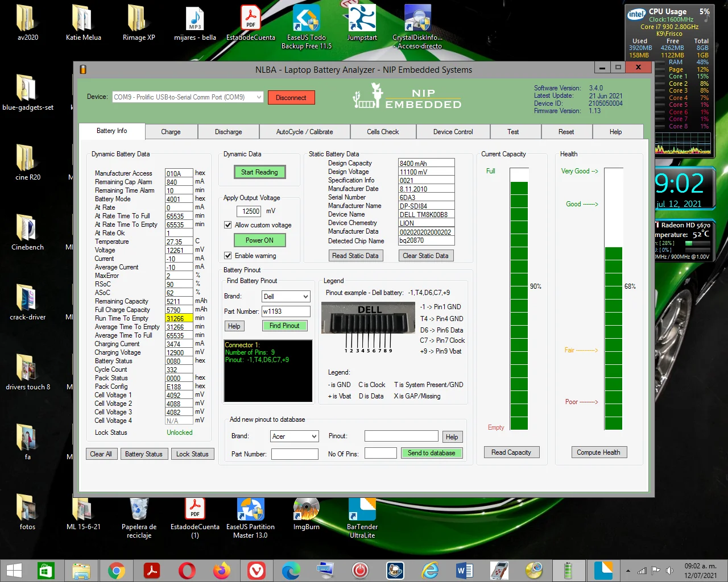
Task: Open the av2020 desktop folder
Action: [27, 23]
